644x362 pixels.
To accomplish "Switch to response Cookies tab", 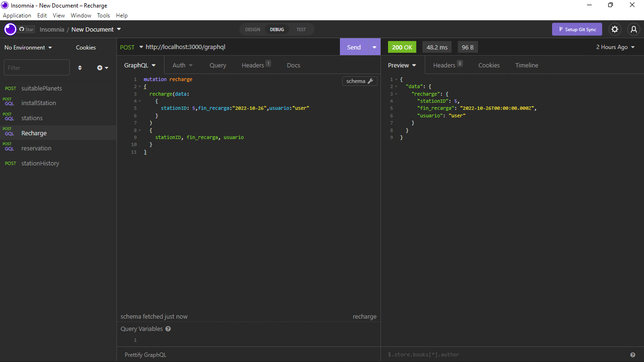I will pyautogui.click(x=489, y=65).
